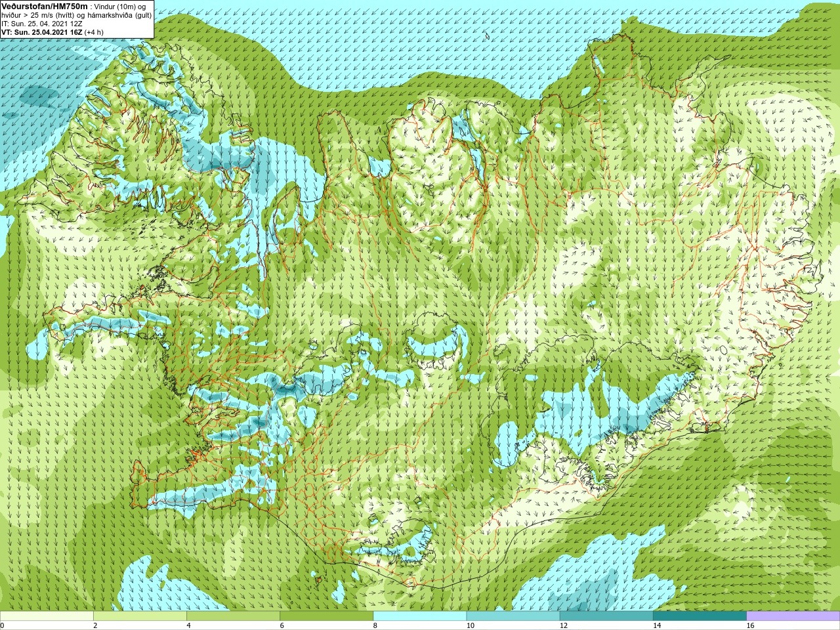
Task: Click the 8–10 m/s light cyan legend swatch
Action: click(420, 616)
